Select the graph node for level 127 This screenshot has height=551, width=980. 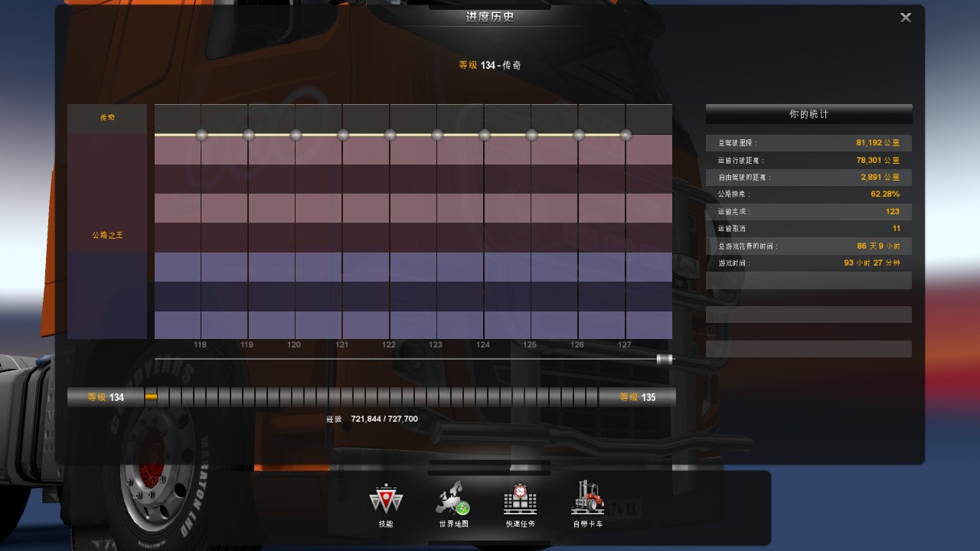coord(626,135)
